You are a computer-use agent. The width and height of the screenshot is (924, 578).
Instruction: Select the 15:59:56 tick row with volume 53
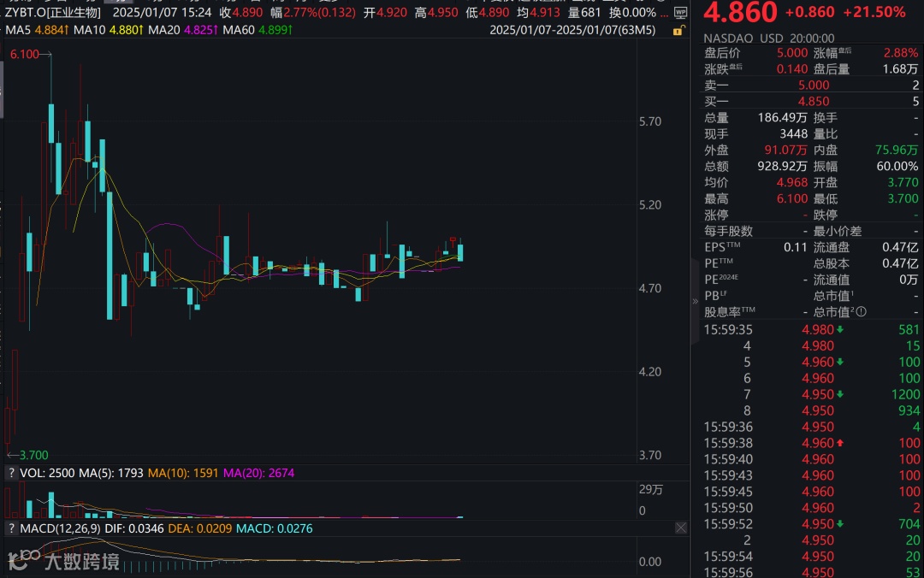click(x=811, y=571)
